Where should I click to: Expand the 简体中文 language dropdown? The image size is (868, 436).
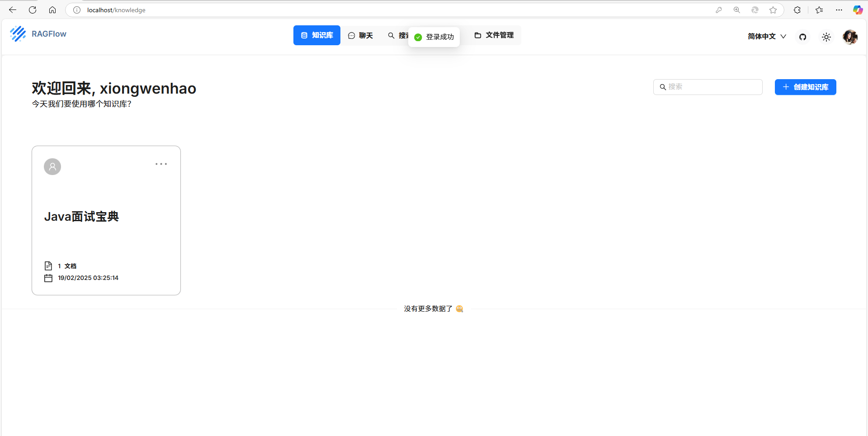pos(767,37)
